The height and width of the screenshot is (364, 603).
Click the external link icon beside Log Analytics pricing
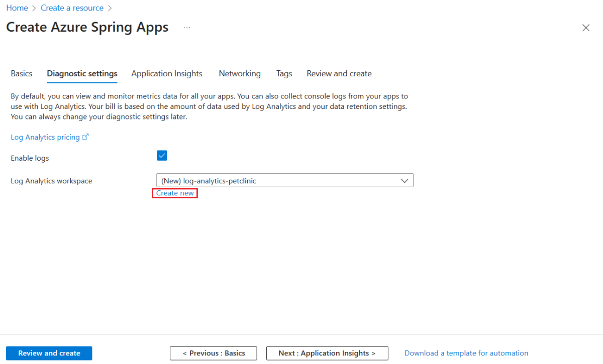85,137
